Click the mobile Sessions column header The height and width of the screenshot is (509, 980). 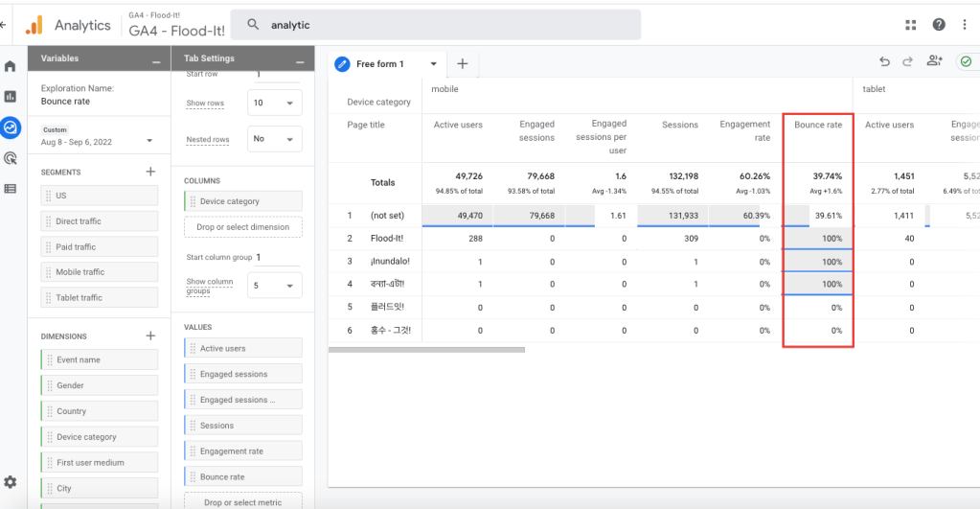point(680,125)
